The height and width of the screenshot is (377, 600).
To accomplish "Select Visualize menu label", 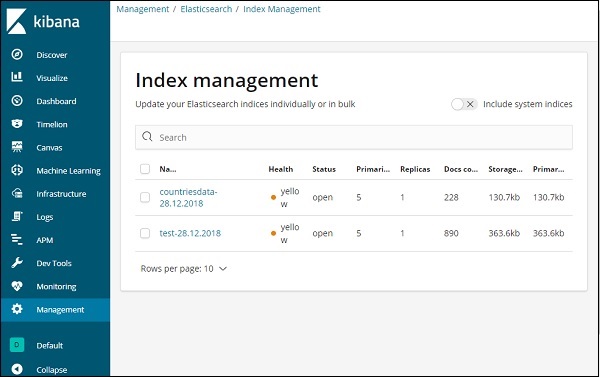I will point(52,78).
